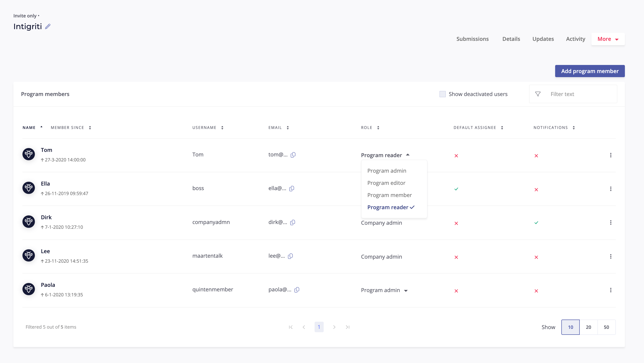Select Program editor from role menu

[x=386, y=183]
